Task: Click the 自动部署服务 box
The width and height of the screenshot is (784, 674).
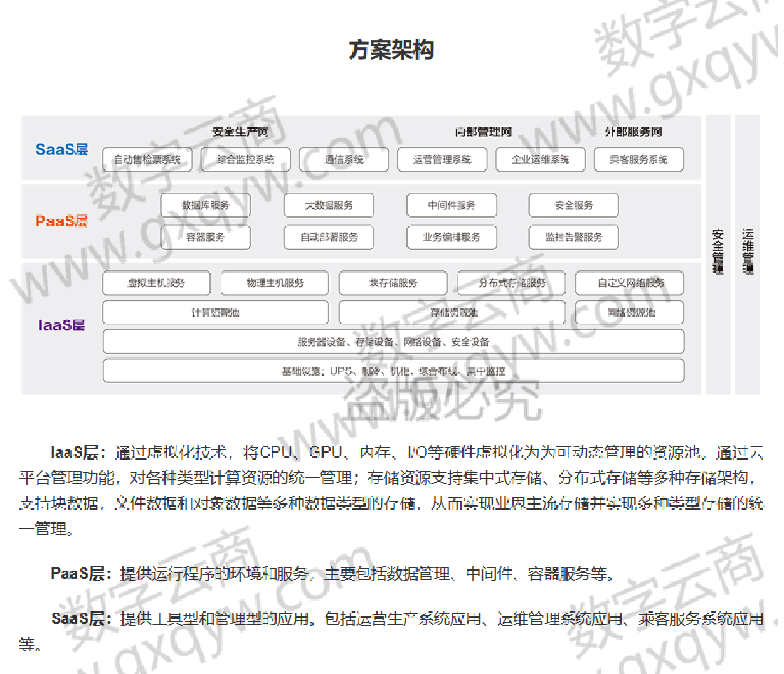Action: tap(329, 237)
